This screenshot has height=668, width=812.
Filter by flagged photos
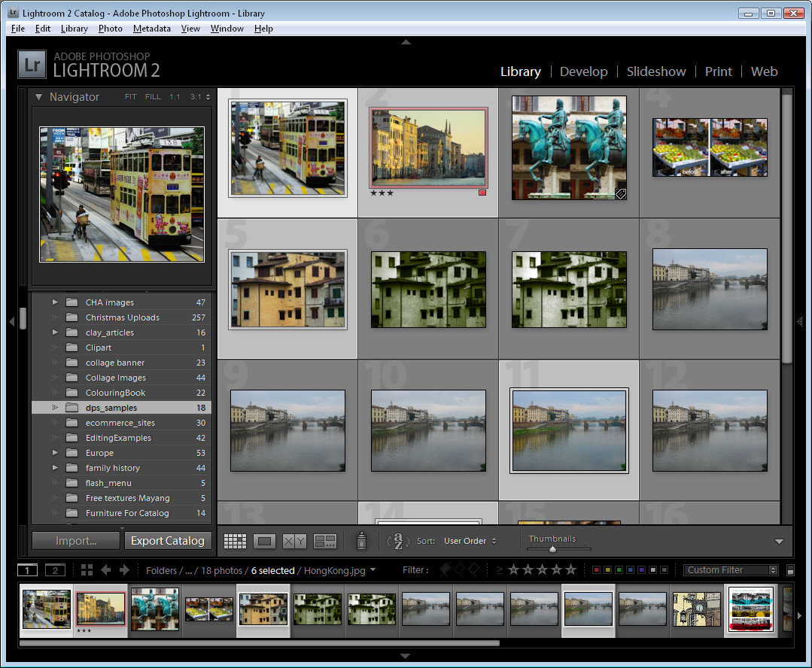pyautogui.click(x=445, y=569)
